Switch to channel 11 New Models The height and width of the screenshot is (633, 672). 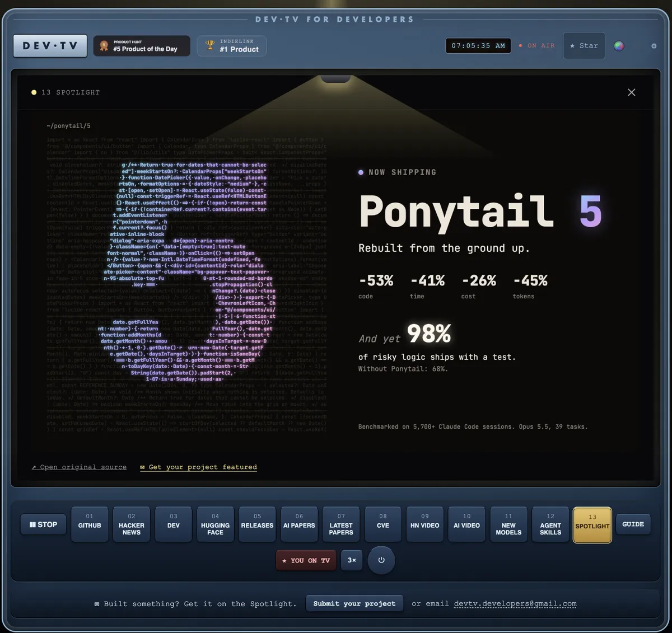(x=508, y=524)
